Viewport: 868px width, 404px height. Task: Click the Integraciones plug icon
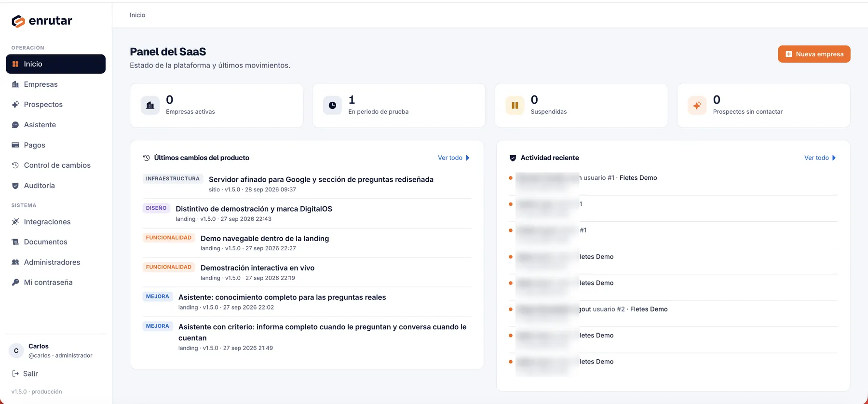click(15, 222)
